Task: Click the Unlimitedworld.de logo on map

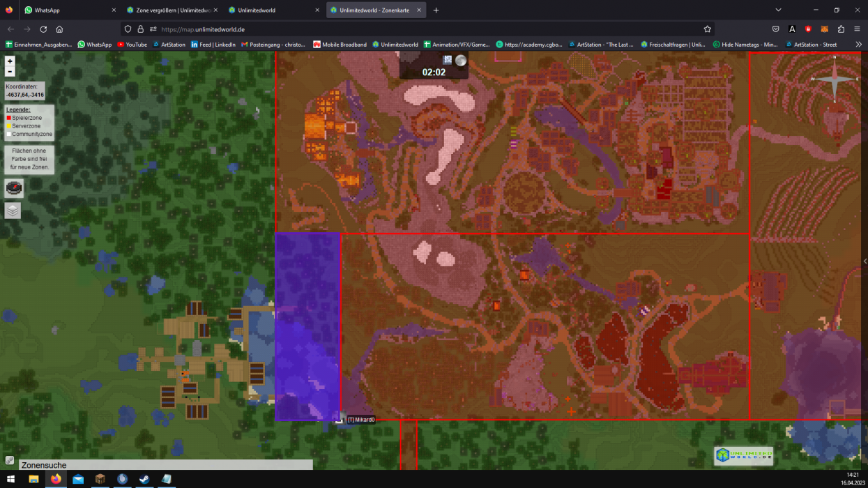Action: point(743,456)
